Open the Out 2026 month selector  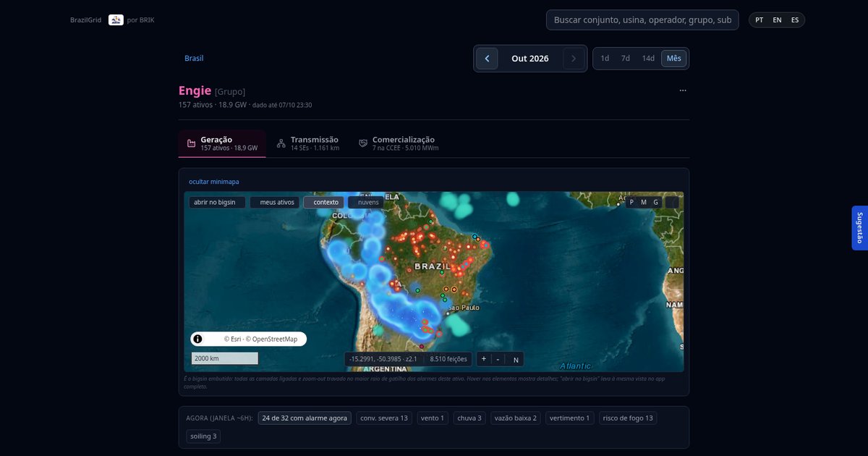tap(530, 59)
